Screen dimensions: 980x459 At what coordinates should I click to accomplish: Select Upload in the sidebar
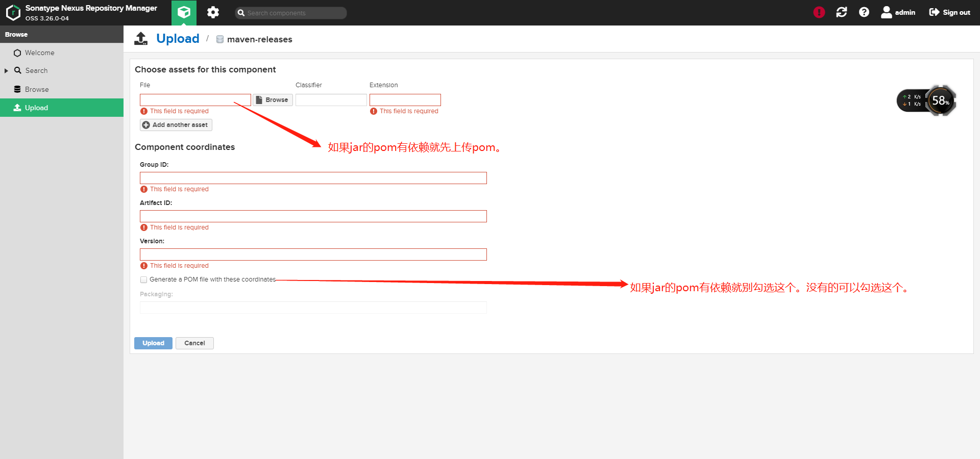[x=62, y=108]
